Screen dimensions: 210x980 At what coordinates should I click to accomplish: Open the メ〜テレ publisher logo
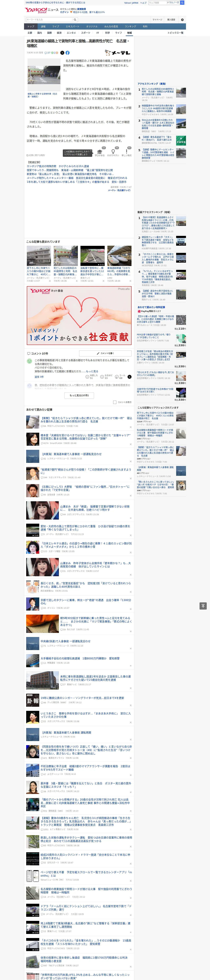[118, 53]
